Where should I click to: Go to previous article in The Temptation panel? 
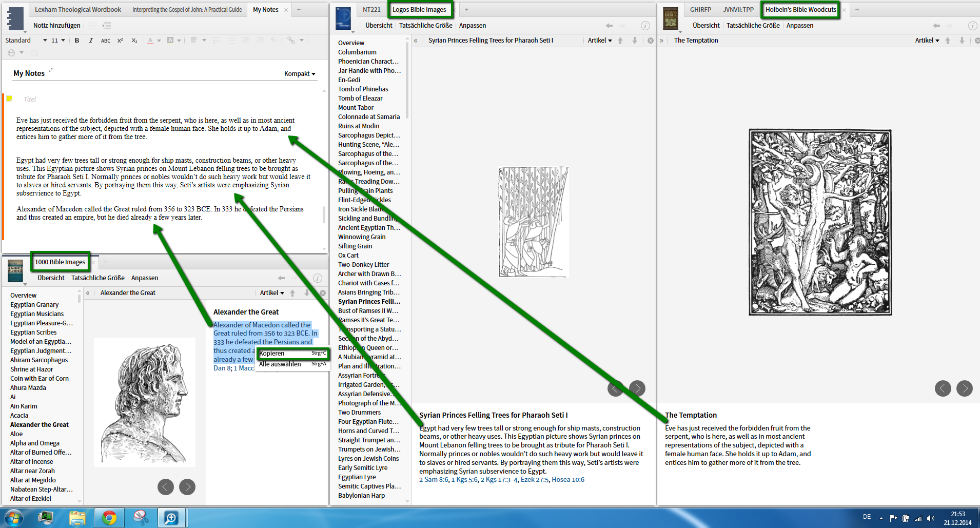click(948, 41)
